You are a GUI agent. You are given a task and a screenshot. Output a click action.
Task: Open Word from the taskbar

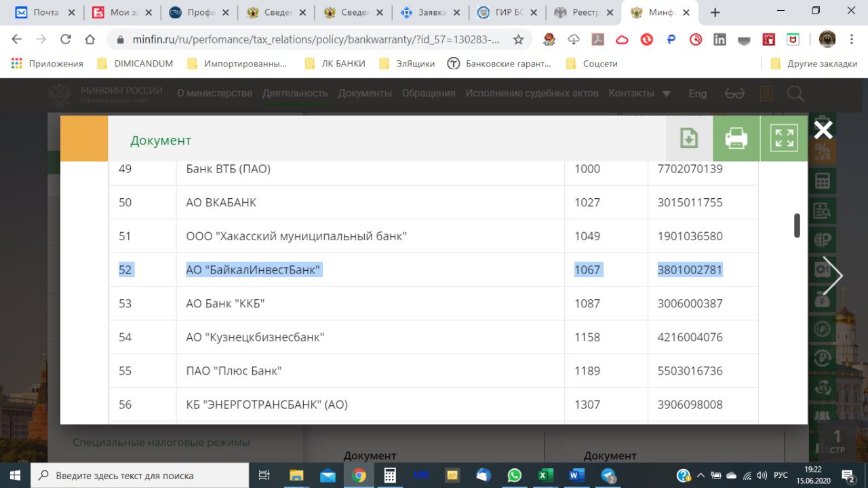point(577,475)
